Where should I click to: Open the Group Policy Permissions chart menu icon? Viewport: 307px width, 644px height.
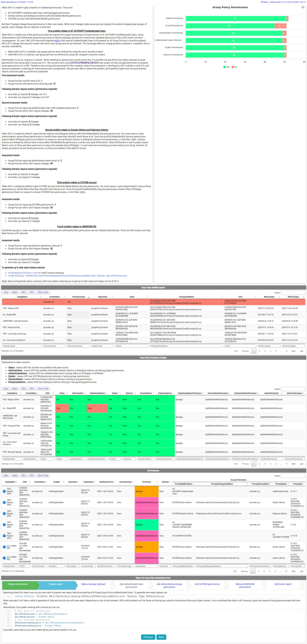tap(304, 7)
